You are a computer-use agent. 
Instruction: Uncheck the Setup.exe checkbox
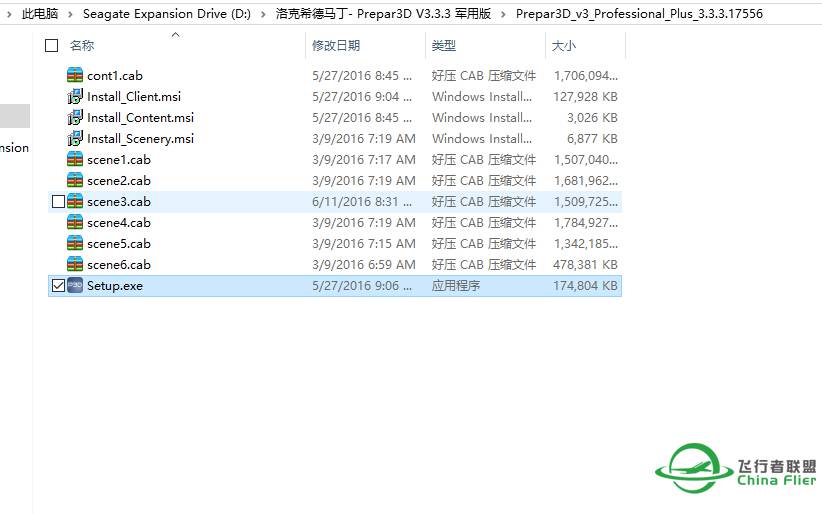click(58, 286)
